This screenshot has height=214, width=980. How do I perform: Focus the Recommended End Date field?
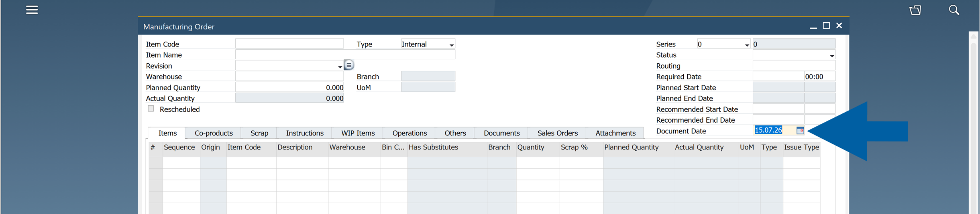point(779,119)
